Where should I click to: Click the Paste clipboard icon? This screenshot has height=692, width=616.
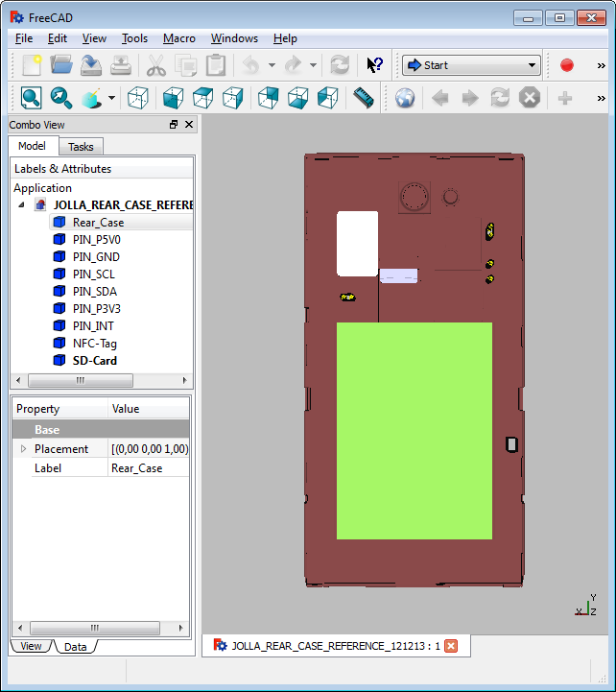click(x=215, y=65)
